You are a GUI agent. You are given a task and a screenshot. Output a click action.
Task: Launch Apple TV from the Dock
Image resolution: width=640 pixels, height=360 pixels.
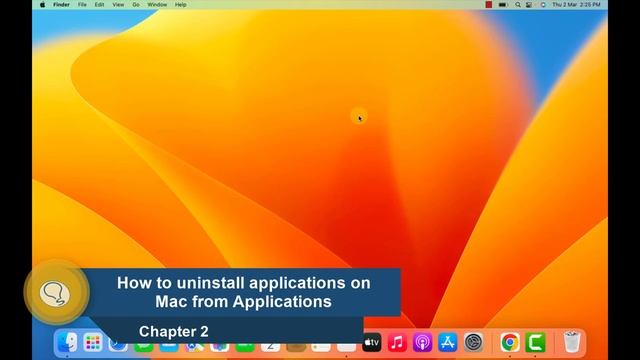coord(371,342)
